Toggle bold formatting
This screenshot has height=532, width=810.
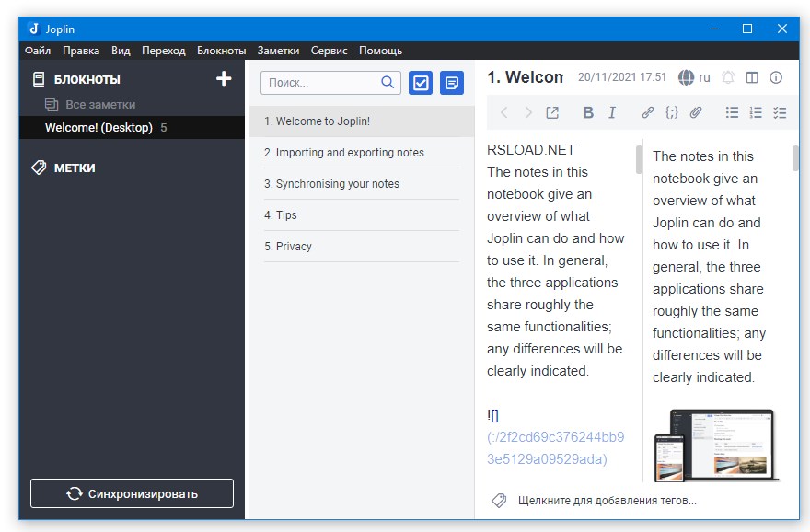(x=588, y=112)
